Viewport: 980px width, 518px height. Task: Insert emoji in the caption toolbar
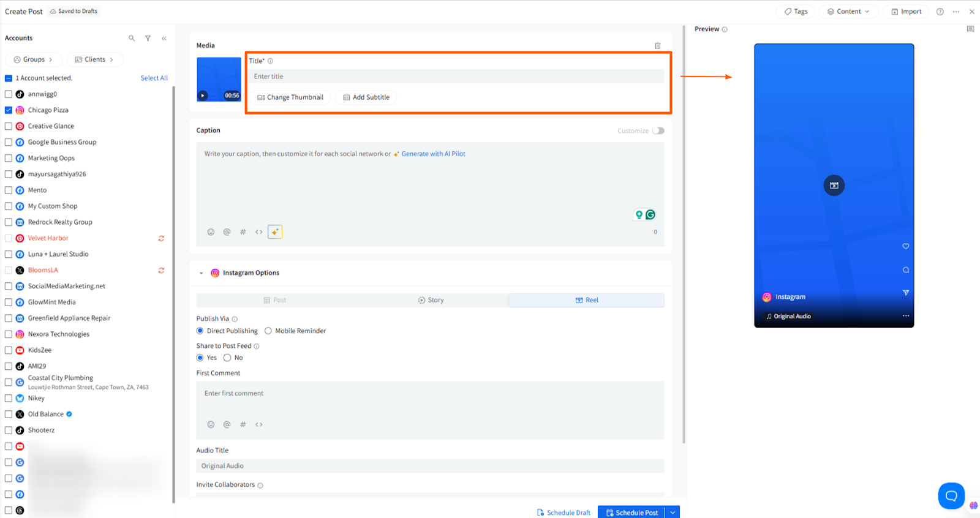click(x=211, y=232)
